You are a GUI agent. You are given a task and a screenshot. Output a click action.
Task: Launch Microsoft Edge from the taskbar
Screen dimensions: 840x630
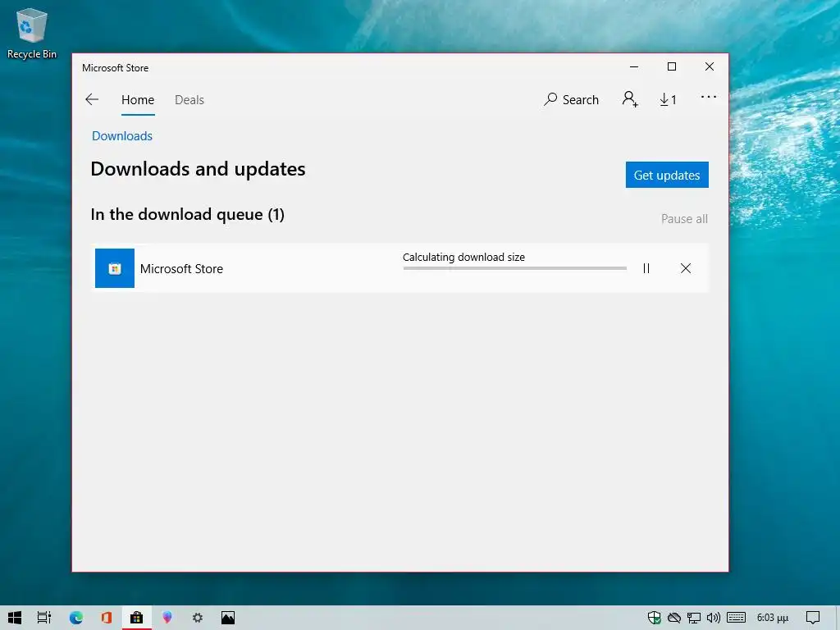click(76, 618)
